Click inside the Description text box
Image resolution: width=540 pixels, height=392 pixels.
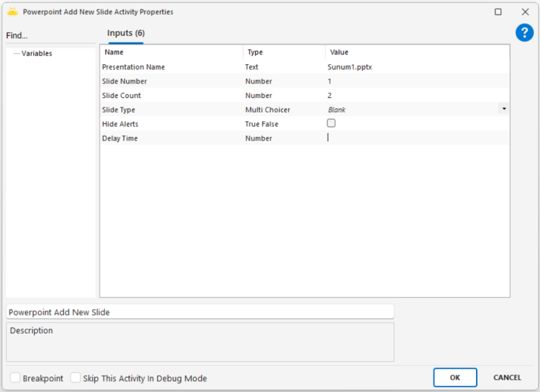200,345
